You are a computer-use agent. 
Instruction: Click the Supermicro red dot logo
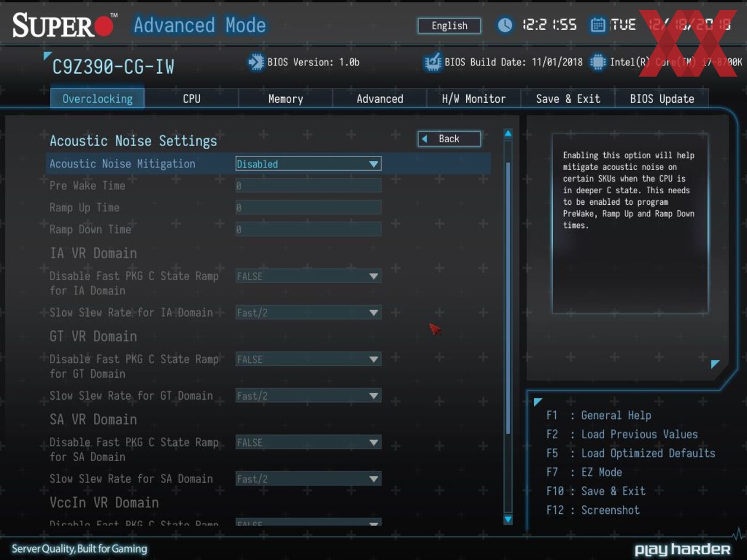[x=104, y=25]
